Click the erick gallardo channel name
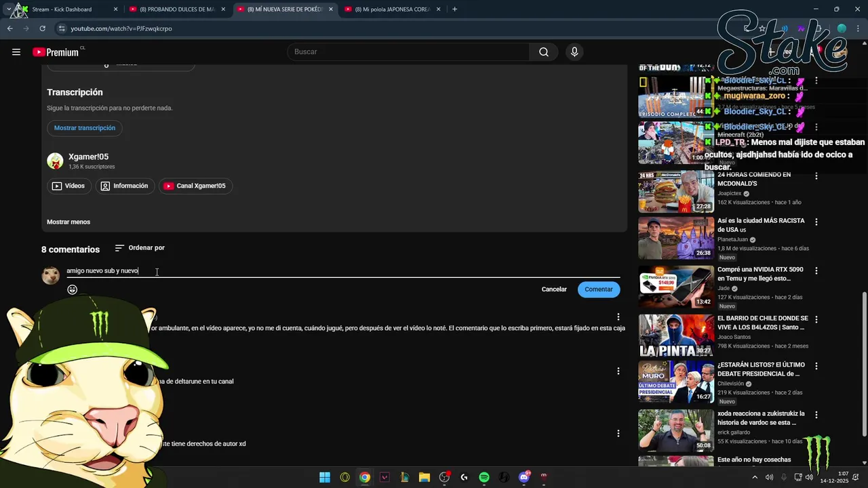 click(734, 432)
